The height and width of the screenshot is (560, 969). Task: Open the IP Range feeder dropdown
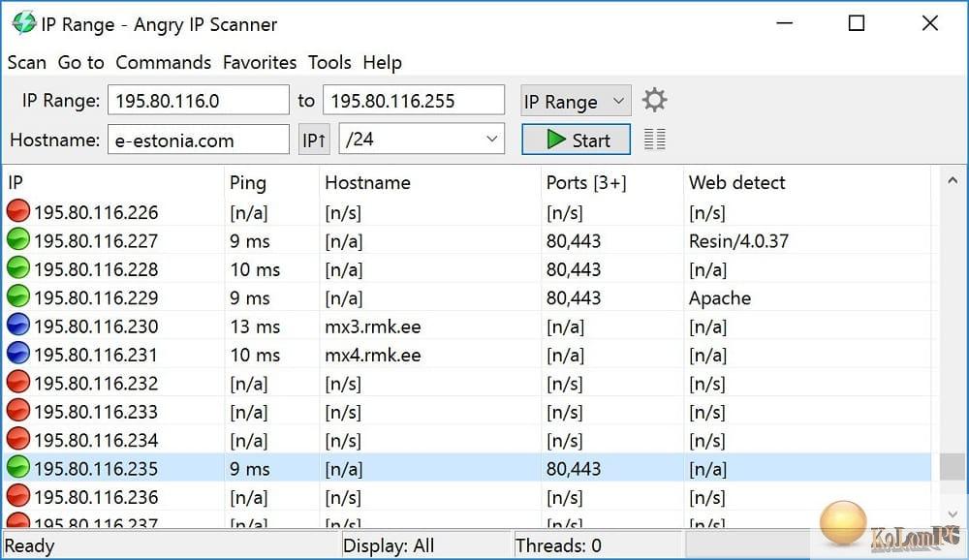coord(576,101)
